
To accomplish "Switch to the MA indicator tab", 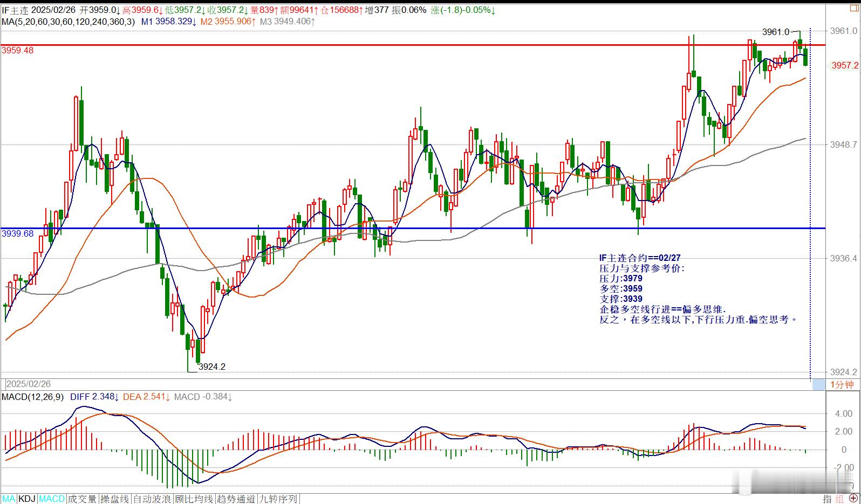I will [x=9, y=499].
